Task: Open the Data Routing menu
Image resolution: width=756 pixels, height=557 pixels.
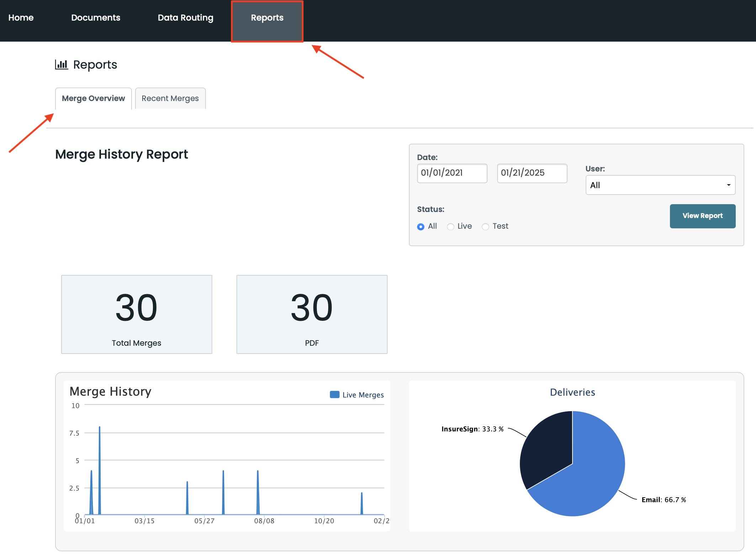Action: 185,18
